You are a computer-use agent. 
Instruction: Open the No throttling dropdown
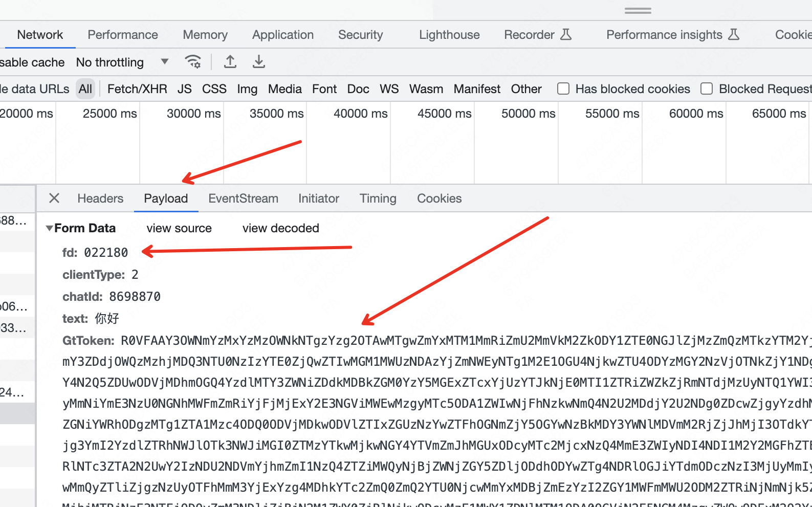122,62
